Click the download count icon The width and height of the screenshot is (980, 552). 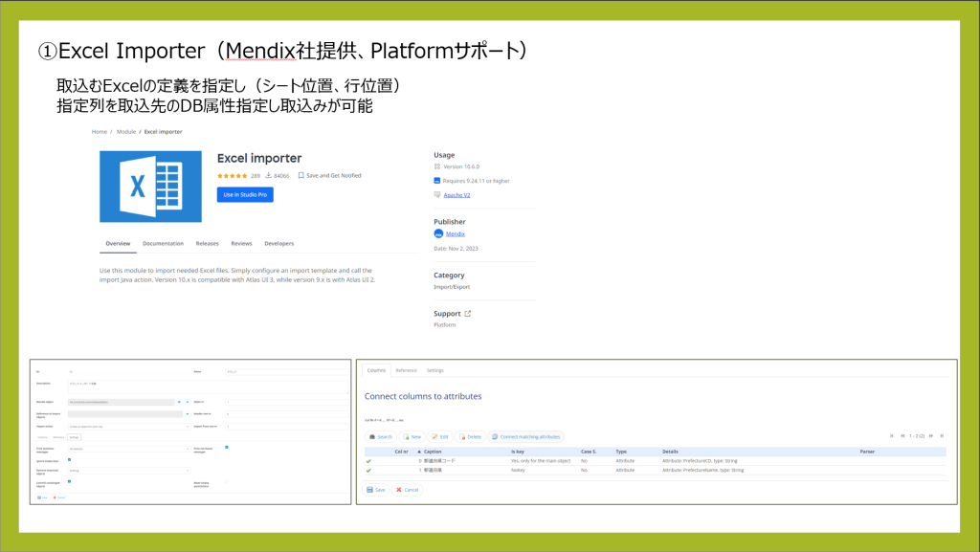coord(269,176)
